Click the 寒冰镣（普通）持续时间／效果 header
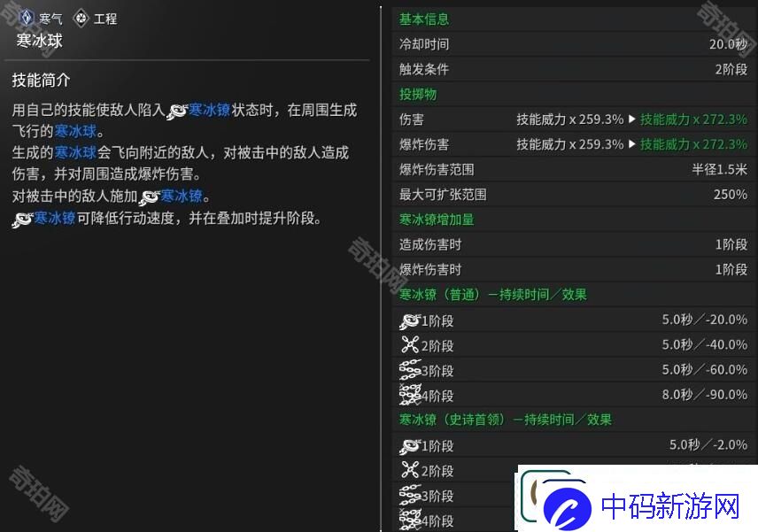Screen dimensions: 758x532 pyautogui.click(x=493, y=295)
